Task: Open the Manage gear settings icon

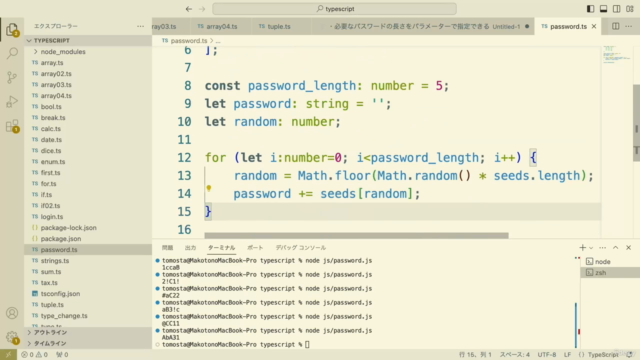Action: (x=12, y=337)
